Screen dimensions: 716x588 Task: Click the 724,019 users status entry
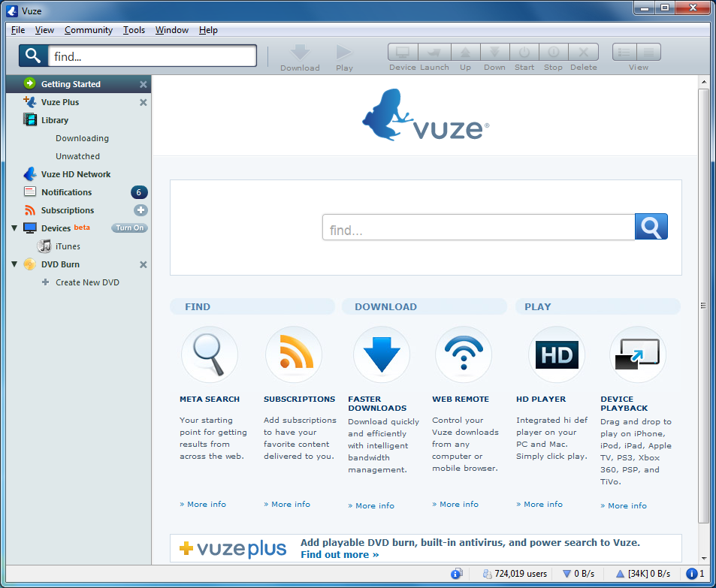coord(515,574)
